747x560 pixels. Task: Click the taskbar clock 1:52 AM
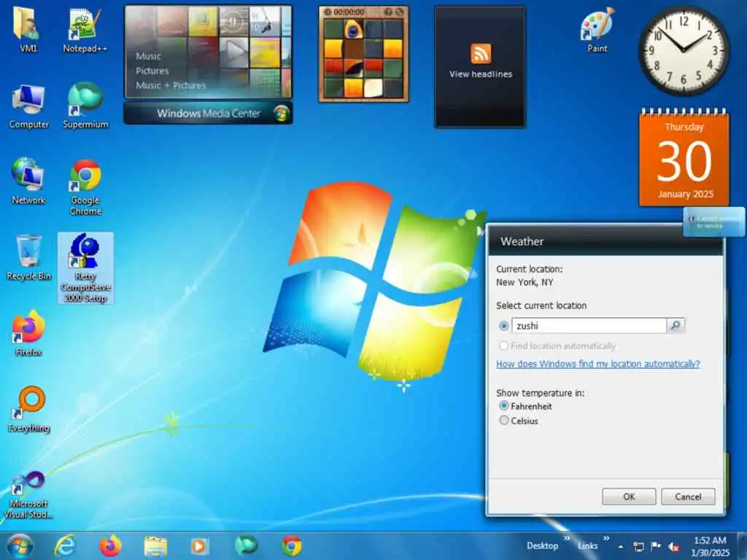click(x=710, y=546)
